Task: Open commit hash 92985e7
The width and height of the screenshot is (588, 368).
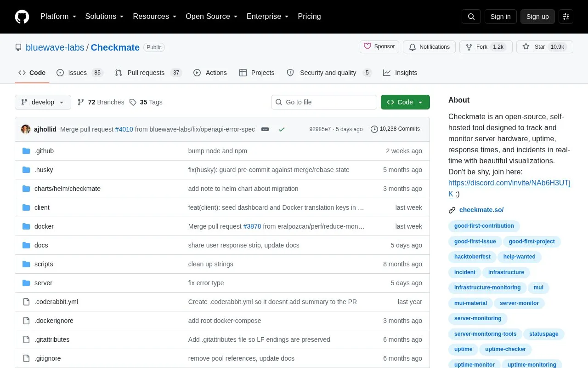Action: click(320, 129)
